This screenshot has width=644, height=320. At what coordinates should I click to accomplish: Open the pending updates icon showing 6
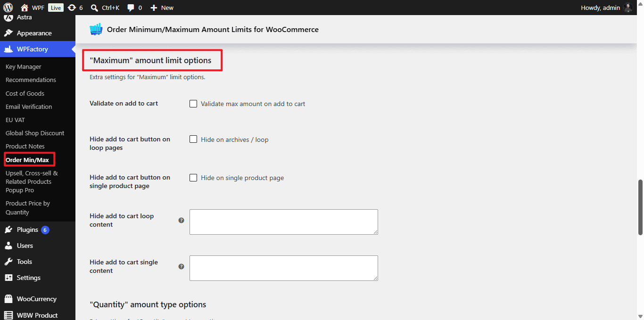[x=72, y=8]
